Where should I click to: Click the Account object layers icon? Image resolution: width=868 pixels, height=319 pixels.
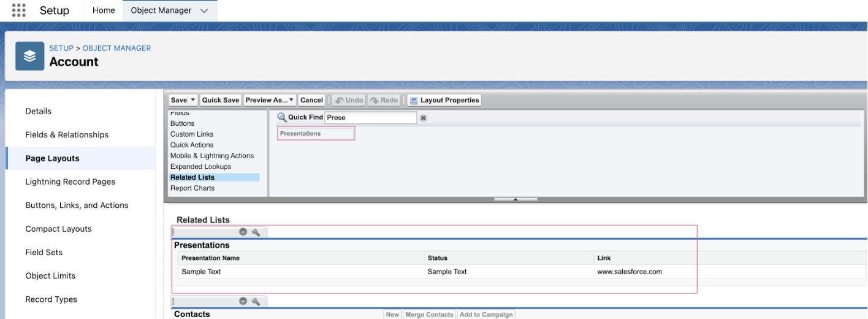coord(29,56)
